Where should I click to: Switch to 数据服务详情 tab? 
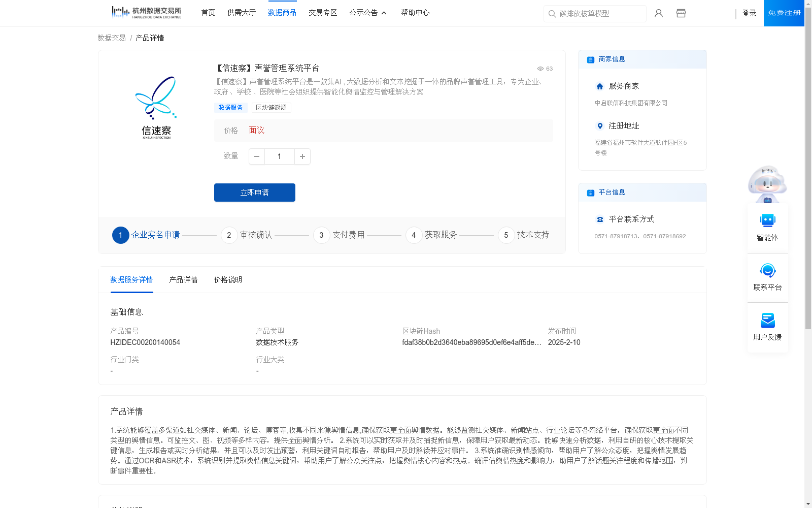(x=131, y=280)
